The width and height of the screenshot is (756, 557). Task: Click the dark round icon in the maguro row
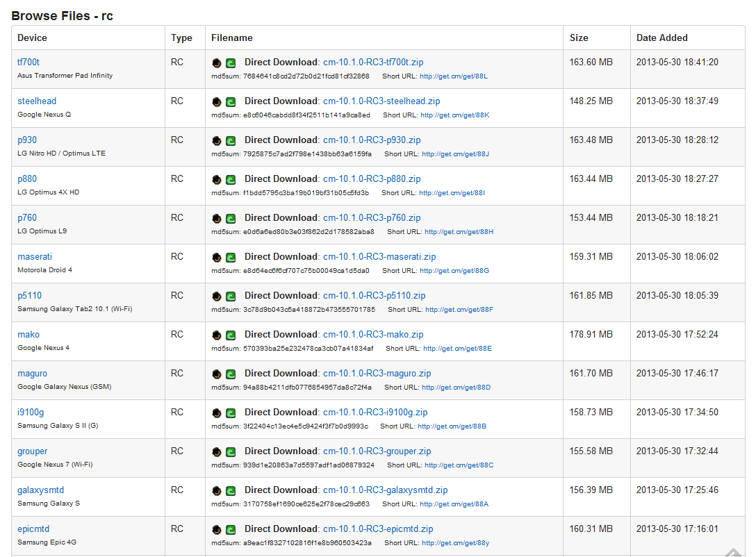217,374
